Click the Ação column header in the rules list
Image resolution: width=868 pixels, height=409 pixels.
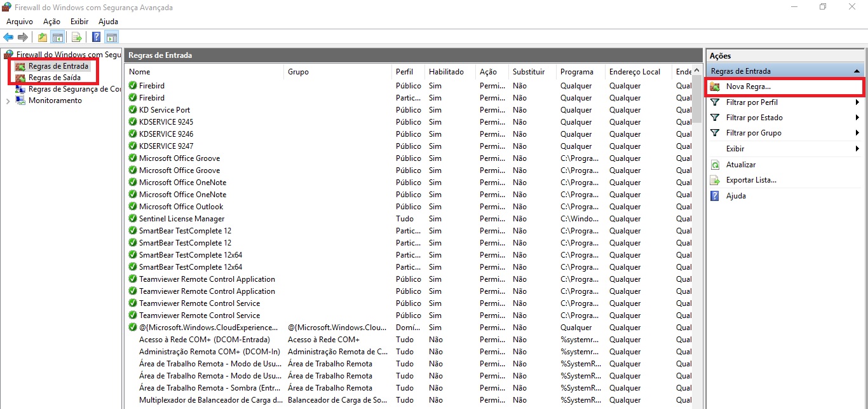492,72
